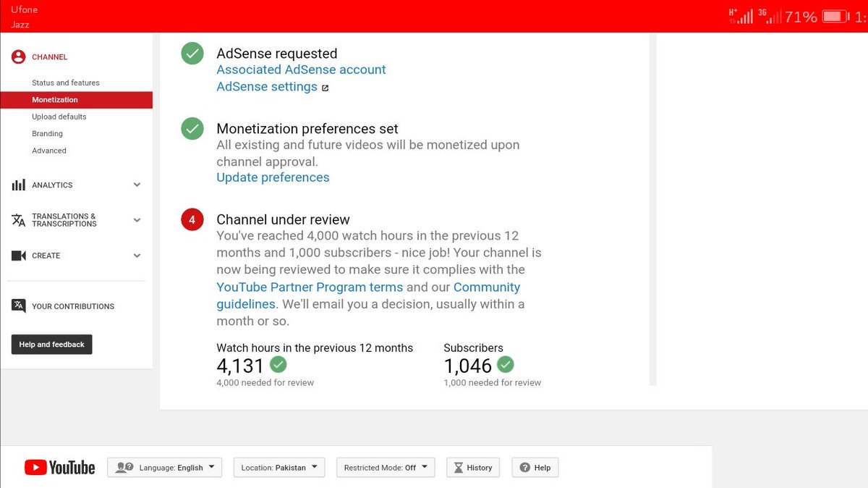Click the Create video camera icon
868x488 pixels.
point(19,256)
